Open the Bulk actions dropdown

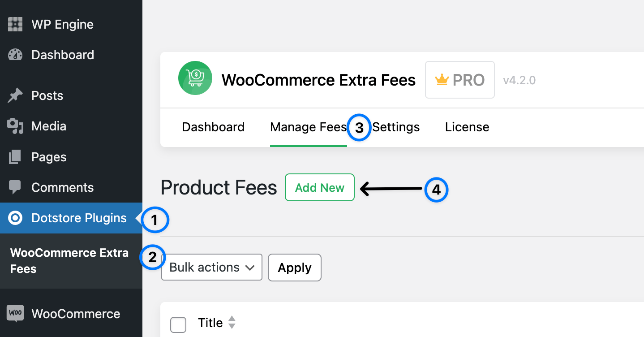211,267
